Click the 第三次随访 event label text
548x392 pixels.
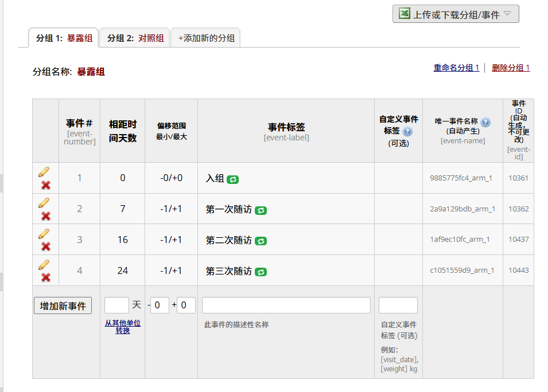click(229, 271)
